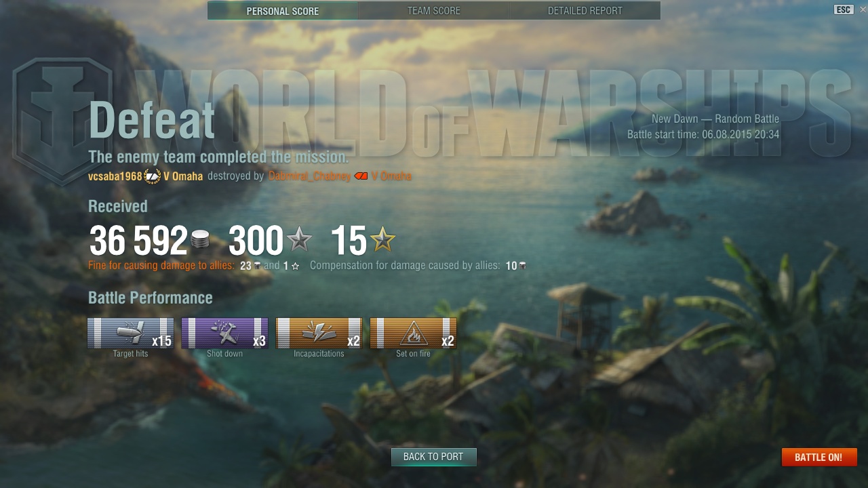Screen dimensions: 868x488
Task: Click the Target hits ribbon badge
Action: coord(130,333)
